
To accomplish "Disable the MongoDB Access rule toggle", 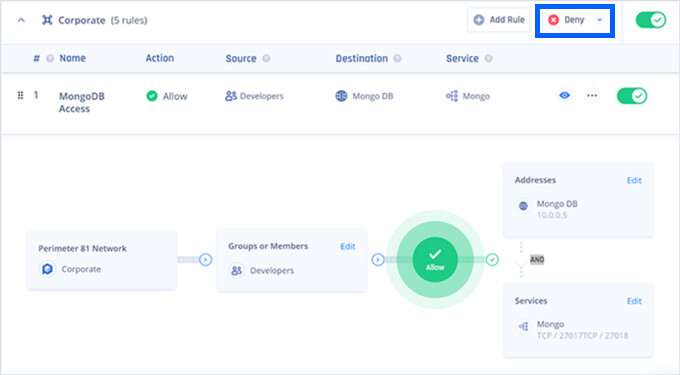I will [632, 96].
